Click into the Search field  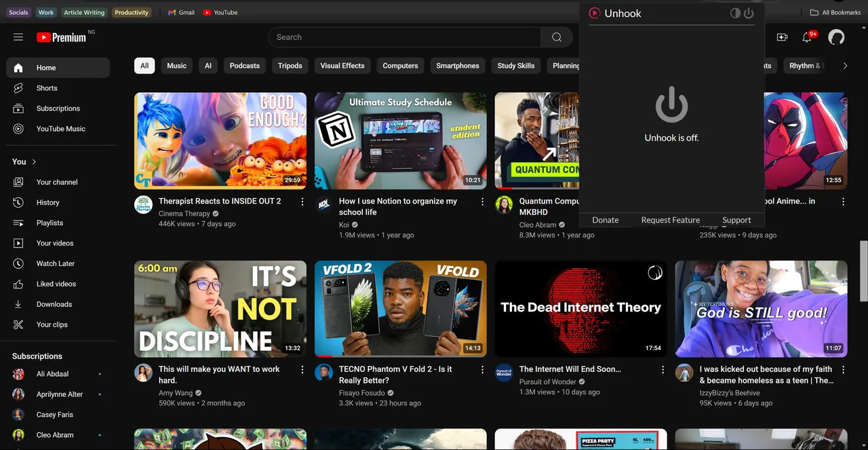[x=405, y=37]
